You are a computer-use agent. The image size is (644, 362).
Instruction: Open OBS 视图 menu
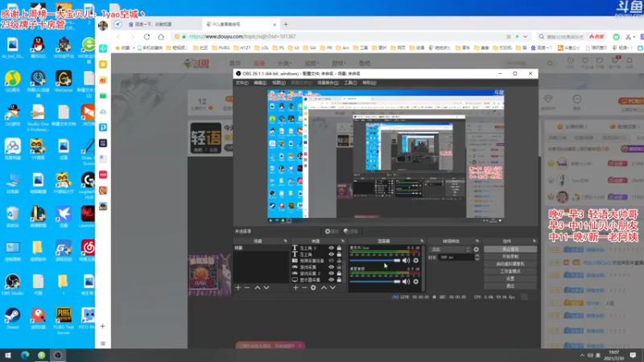tap(279, 83)
